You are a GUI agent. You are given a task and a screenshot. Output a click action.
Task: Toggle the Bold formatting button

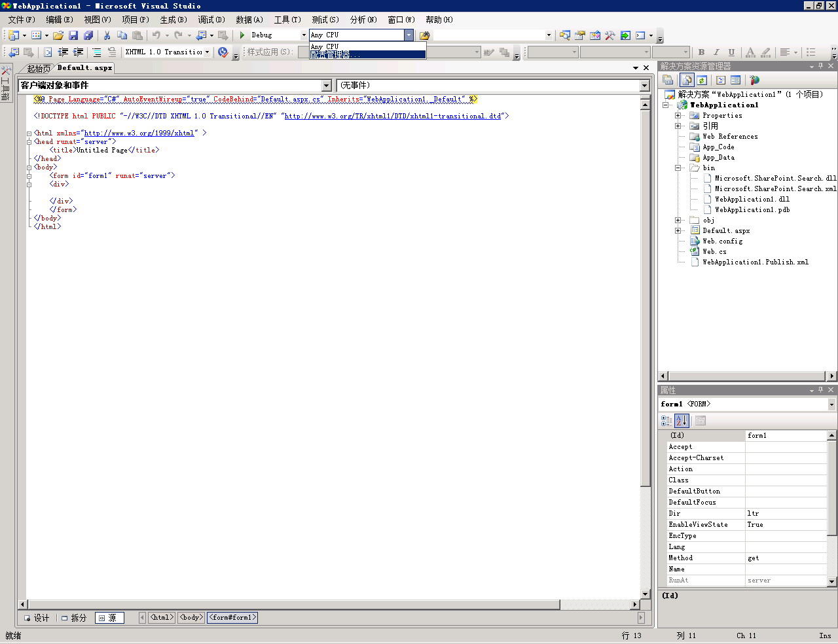pos(702,52)
